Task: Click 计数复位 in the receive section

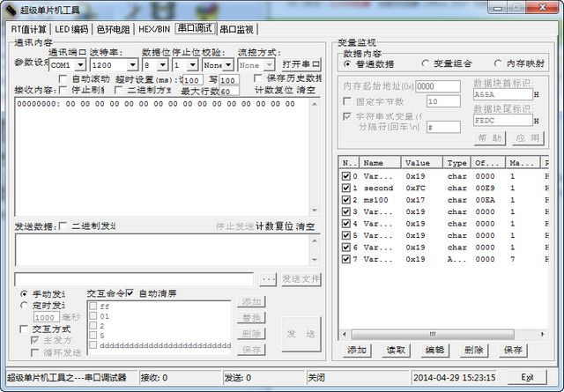Action: 274,90
